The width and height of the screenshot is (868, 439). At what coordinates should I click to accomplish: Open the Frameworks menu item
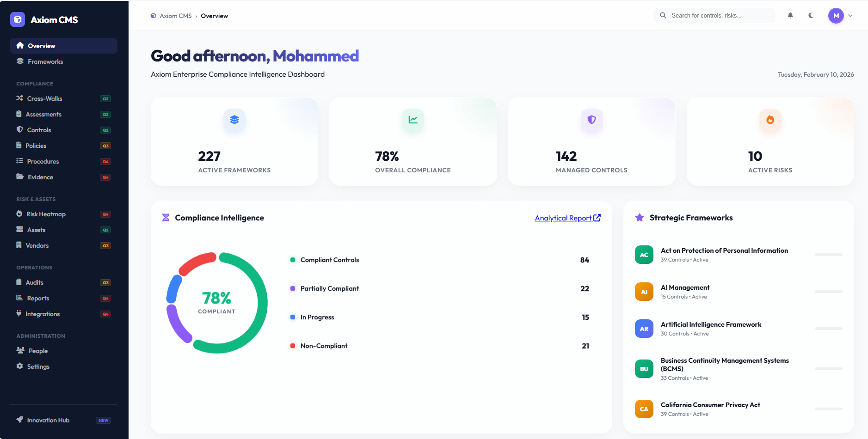click(44, 61)
